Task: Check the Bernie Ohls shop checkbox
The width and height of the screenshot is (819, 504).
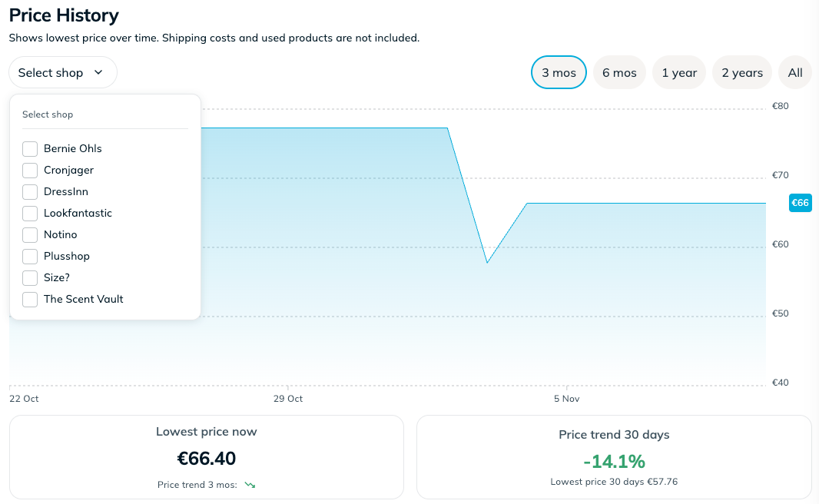Action: pos(29,148)
